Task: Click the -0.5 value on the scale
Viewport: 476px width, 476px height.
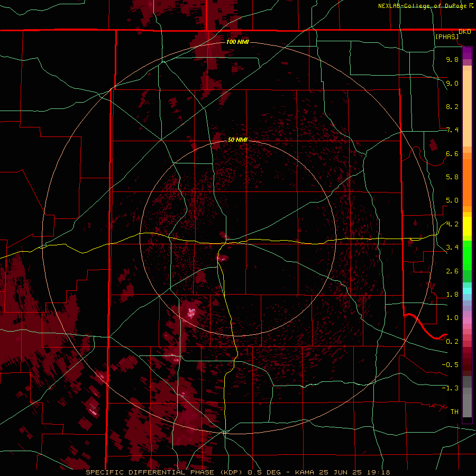Action: pyautogui.click(x=450, y=365)
